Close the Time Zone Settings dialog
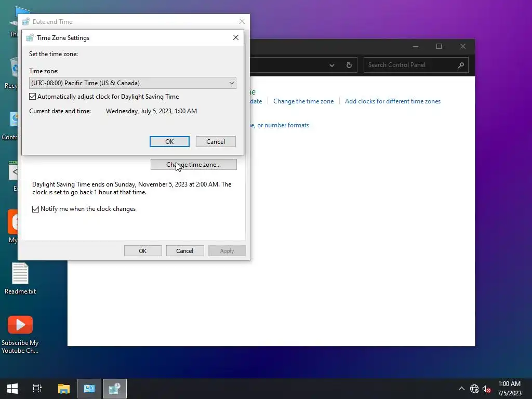The width and height of the screenshot is (532, 399). (x=236, y=37)
